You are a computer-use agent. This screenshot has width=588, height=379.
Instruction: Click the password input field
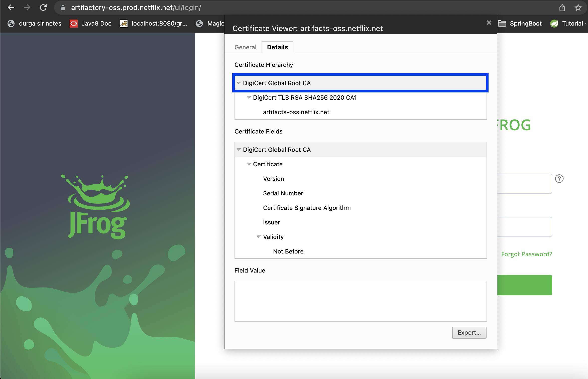click(x=524, y=227)
